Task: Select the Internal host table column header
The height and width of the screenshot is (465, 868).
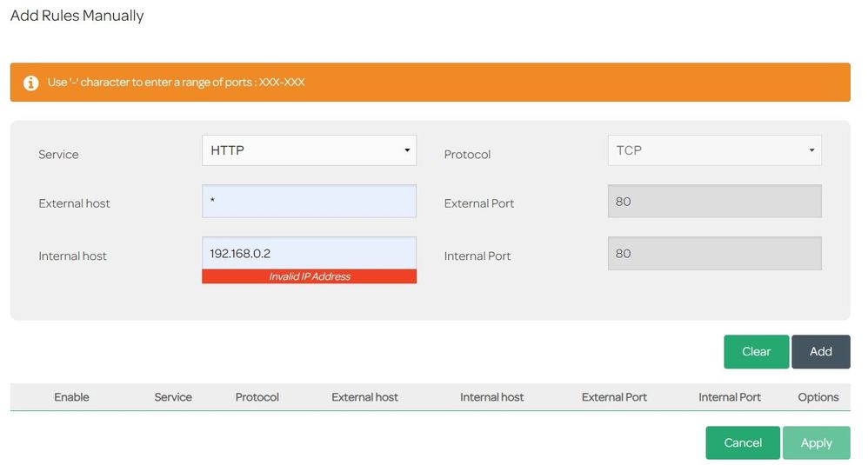Action: pyautogui.click(x=491, y=397)
